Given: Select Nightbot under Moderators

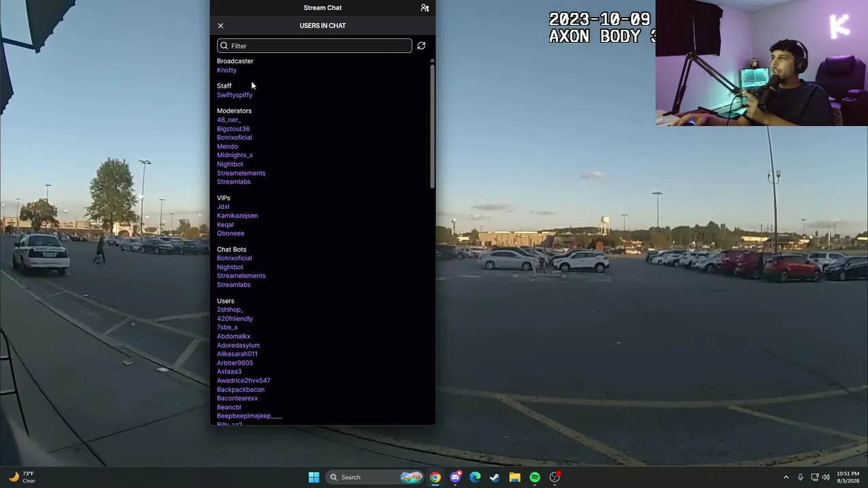Looking at the screenshot, I should tap(230, 164).
